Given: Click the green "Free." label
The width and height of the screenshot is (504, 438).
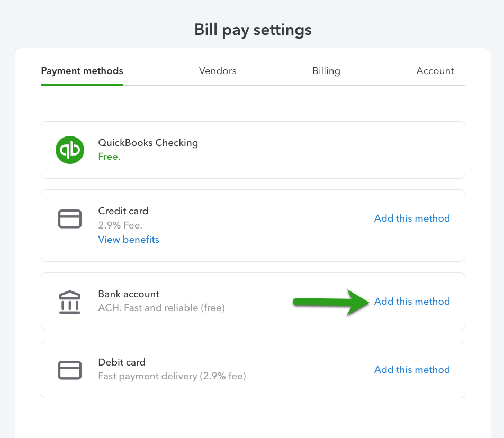Looking at the screenshot, I should [x=109, y=157].
